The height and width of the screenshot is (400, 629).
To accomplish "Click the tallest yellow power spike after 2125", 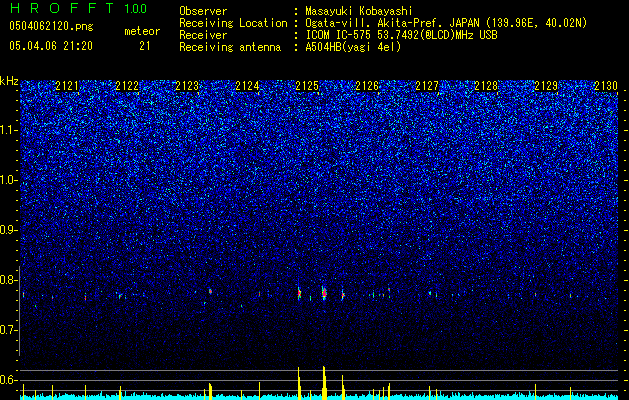I will (324, 383).
